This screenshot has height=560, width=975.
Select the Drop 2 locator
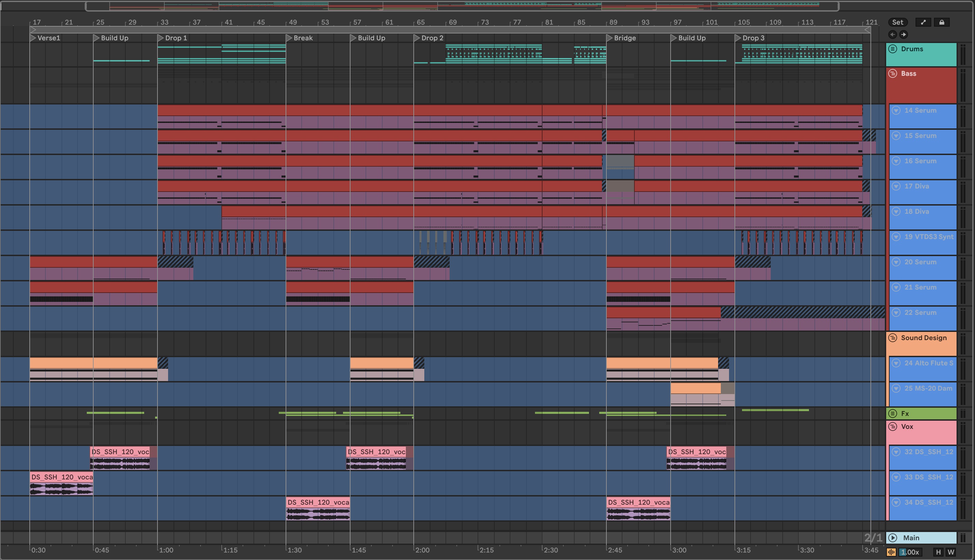pos(417,38)
